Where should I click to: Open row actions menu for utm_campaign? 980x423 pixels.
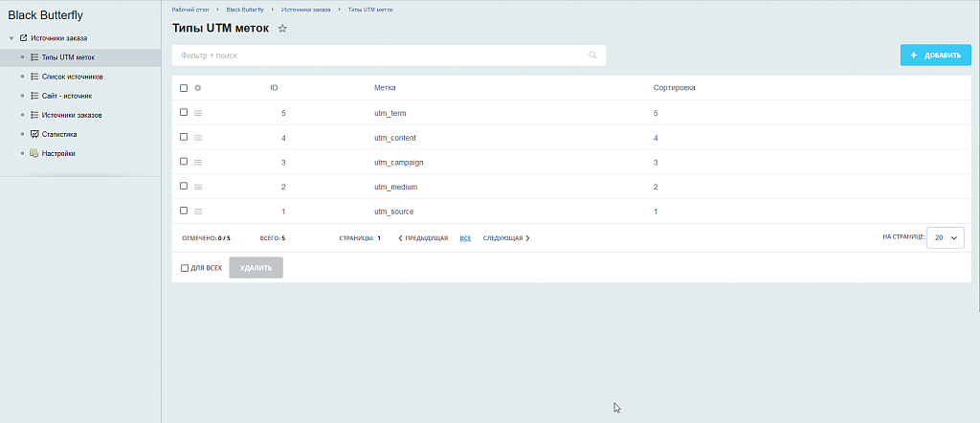click(198, 163)
